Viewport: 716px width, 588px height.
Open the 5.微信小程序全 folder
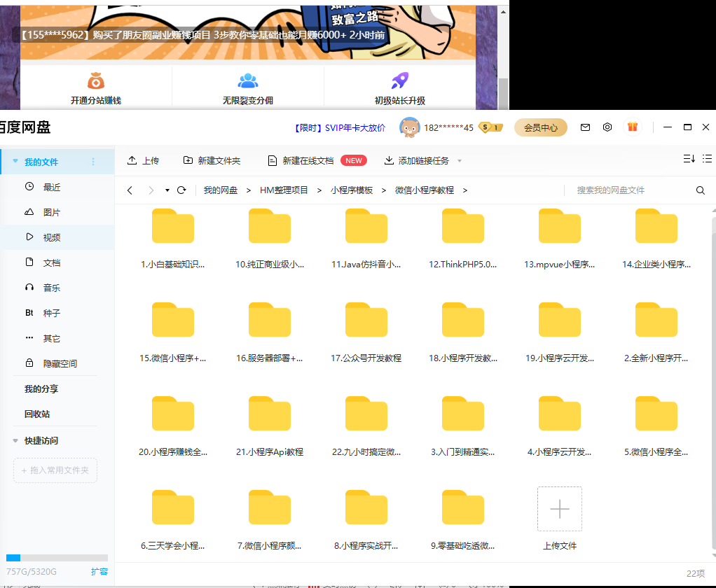[x=656, y=414]
